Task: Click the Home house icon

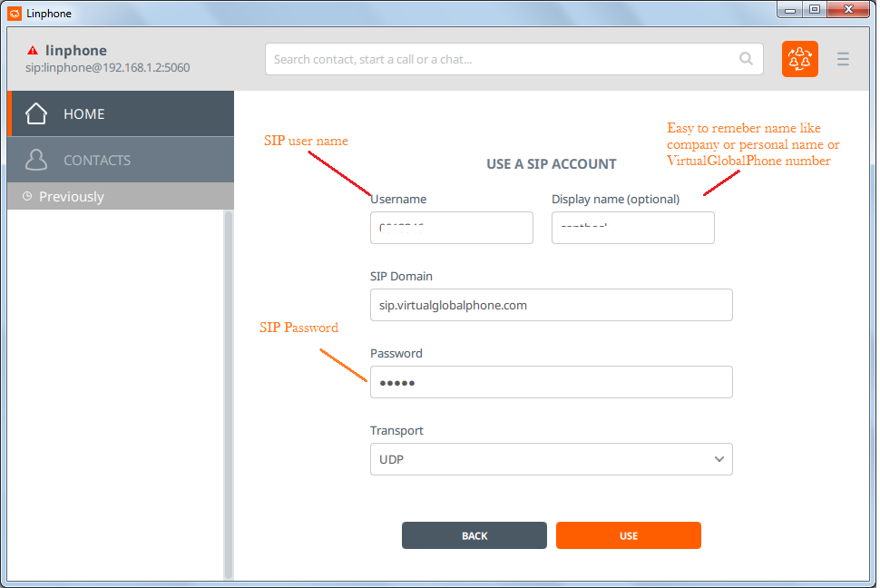Action: 36,113
